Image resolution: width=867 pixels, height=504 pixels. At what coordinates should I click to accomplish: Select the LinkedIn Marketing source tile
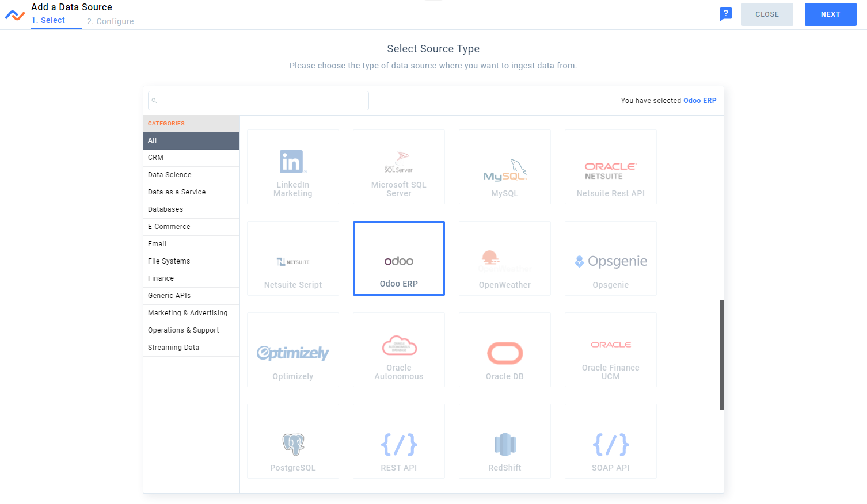[x=293, y=167]
